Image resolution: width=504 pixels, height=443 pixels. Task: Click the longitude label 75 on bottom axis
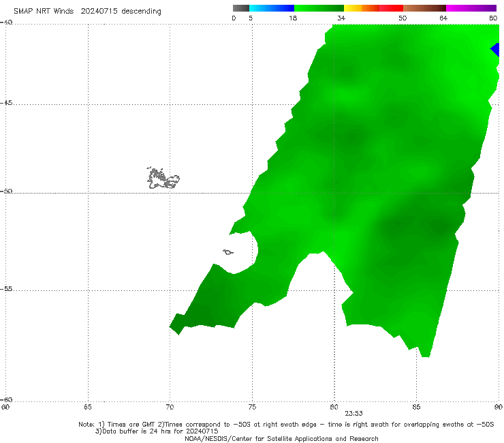coord(252,407)
